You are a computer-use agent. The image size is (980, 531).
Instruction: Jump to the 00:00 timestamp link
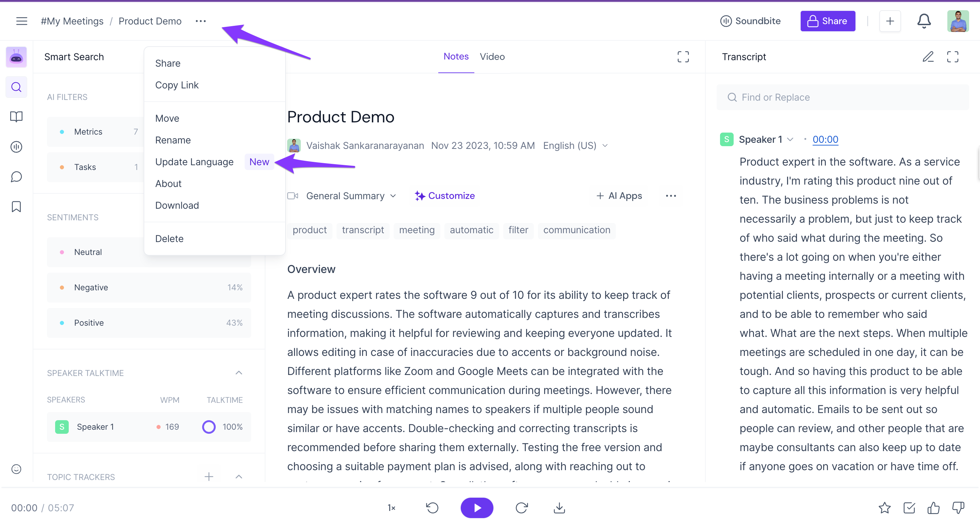[825, 139]
